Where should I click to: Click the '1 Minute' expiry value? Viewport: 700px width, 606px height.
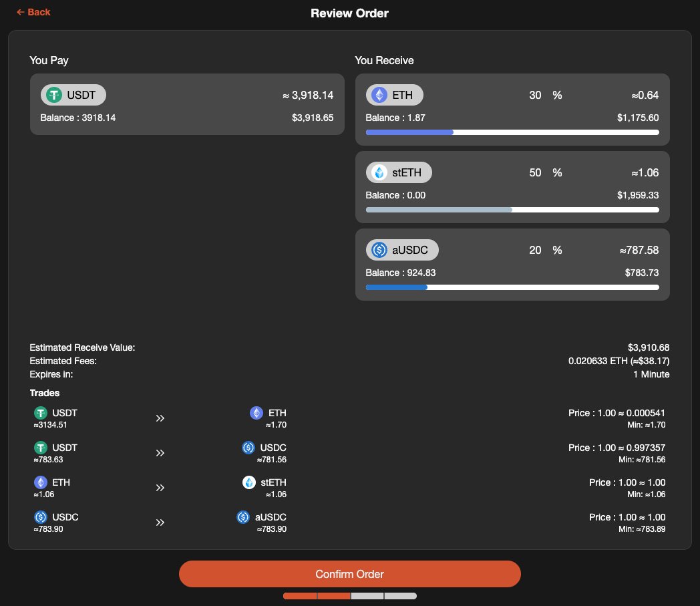(x=651, y=374)
